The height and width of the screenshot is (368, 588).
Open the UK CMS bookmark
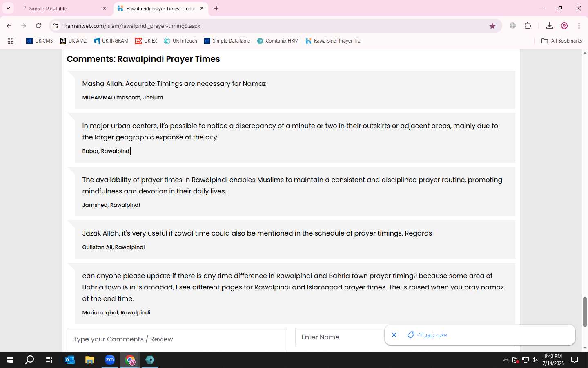pos(40,41)
